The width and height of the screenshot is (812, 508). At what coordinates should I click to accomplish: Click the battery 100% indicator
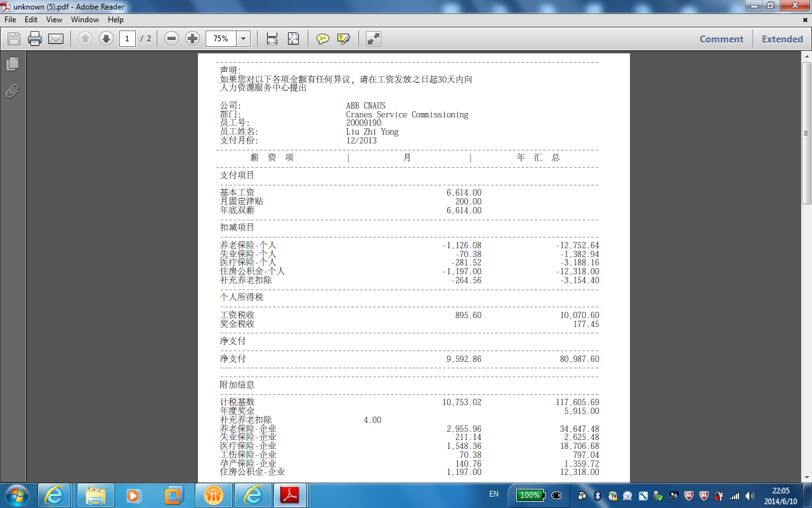tap(529, 495)
